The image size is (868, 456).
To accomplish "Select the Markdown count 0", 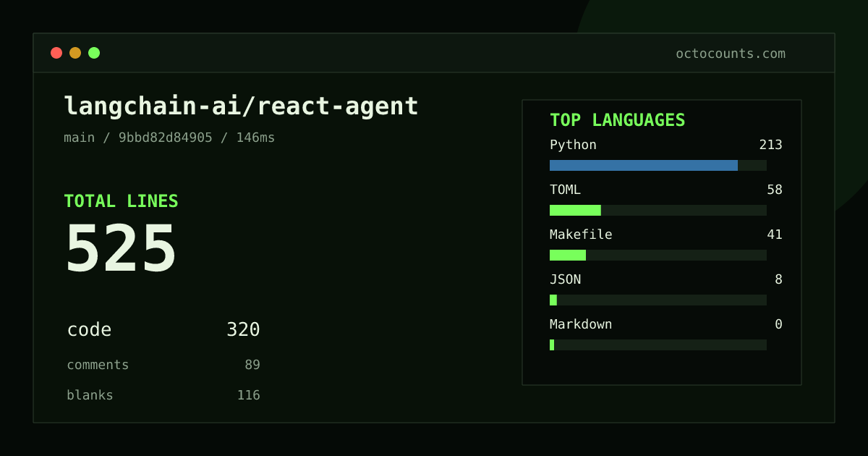I will (778, 324).
